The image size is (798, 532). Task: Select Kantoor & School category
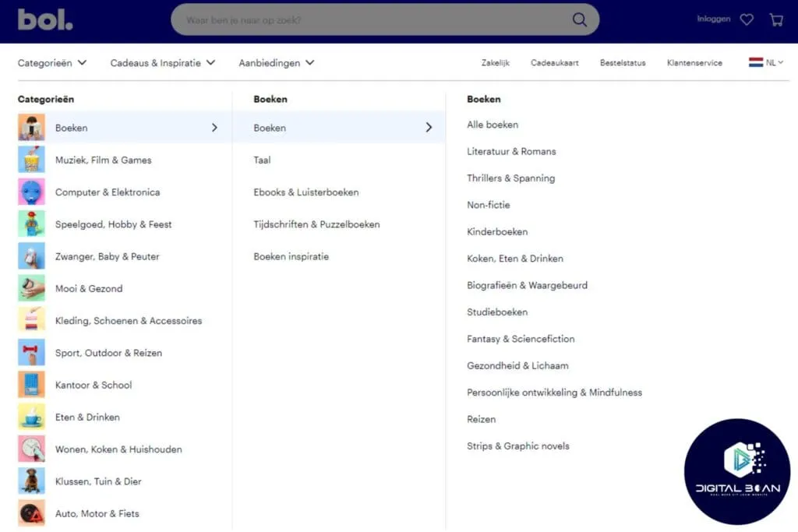tap(94, 385)
